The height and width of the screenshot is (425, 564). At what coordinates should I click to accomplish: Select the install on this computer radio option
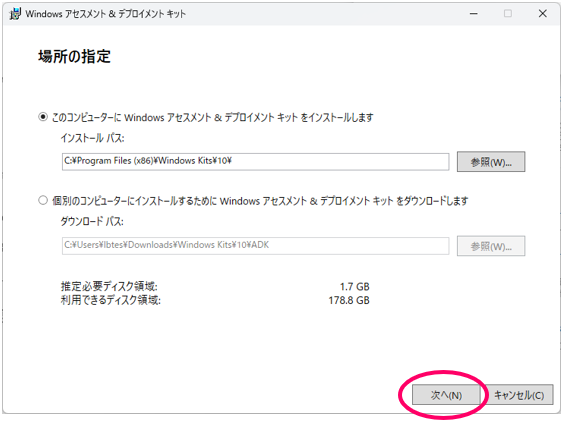click(x=43, y=117)
